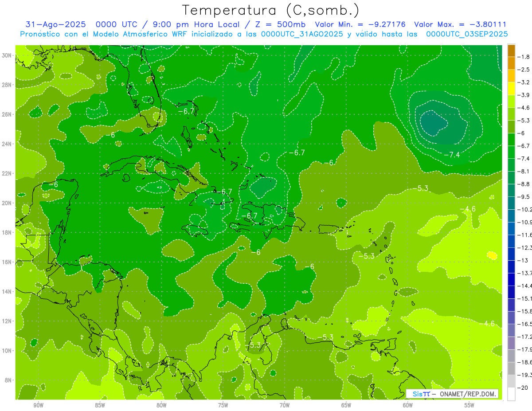Click "Valor Max. = -3.80111" readout
The image size is (532, 411).
pos(460,25)
